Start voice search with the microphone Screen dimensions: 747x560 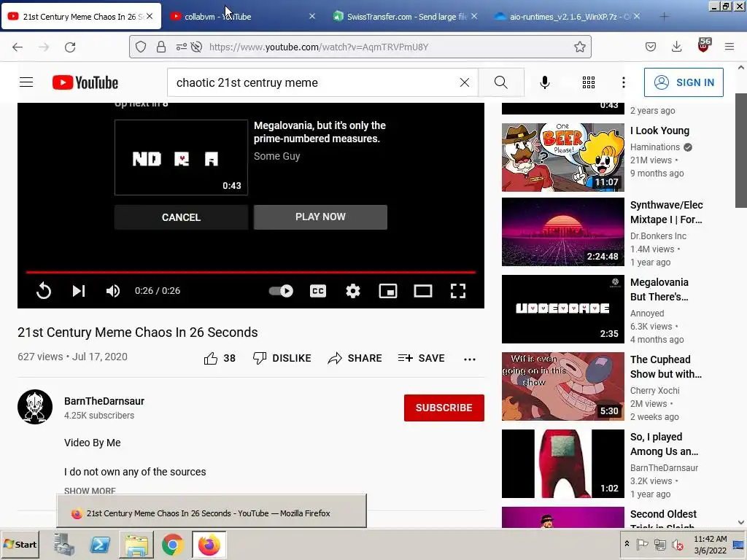[x=544, y=82]
